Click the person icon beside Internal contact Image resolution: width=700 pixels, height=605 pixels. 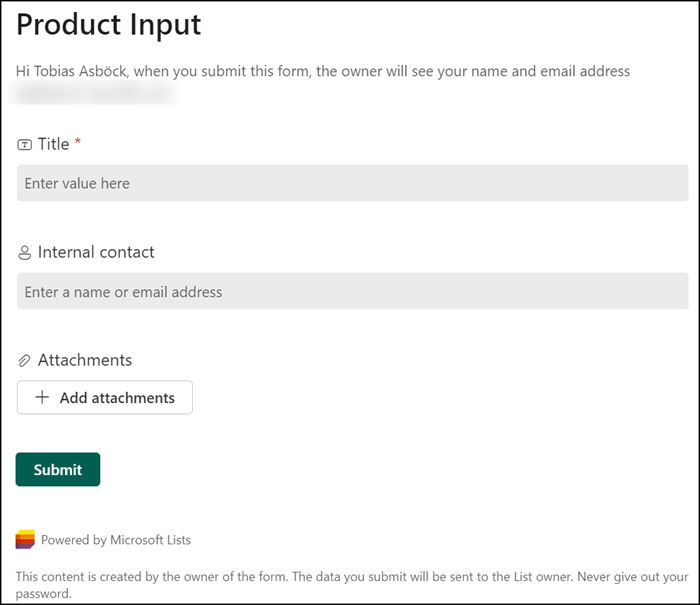(25, 253)
